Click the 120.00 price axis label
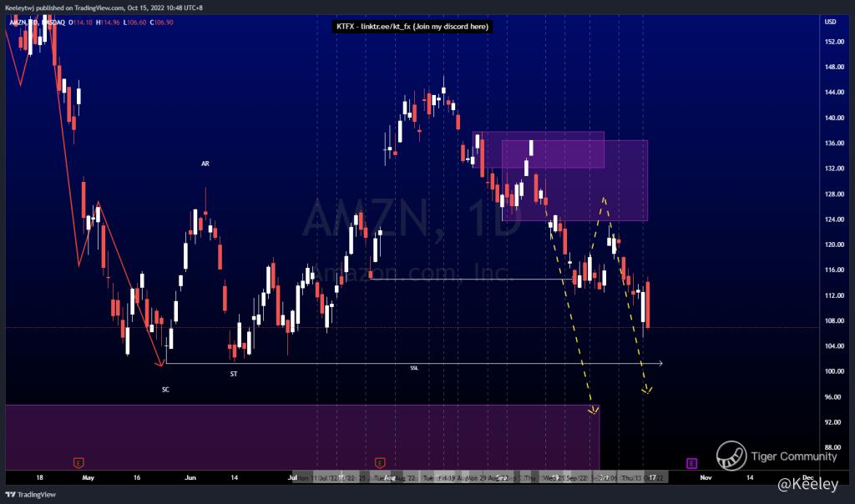Image resolution: width=855 pixels, height=504 pixels. pyautogui.click(x=834, y=244)
